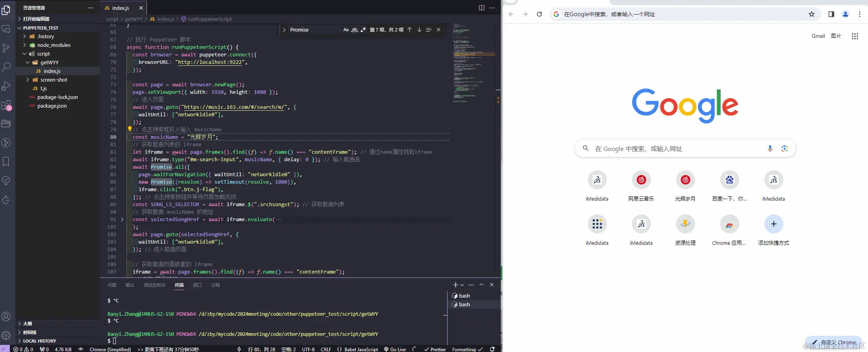Switch to the 问题 panel tab
Image resolution: width=868 pixels, height=352 pixels.
112,285
